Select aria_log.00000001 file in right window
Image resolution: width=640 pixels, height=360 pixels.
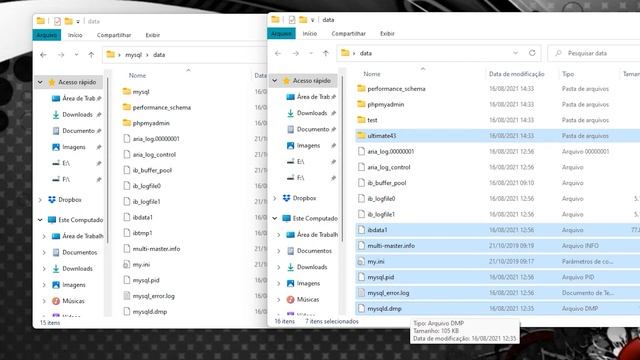[497, 151]
